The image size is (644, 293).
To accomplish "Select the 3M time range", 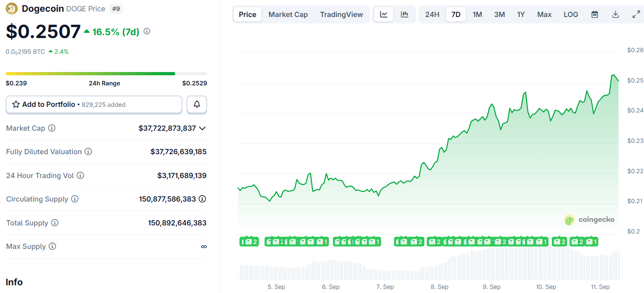I will tap(500, 15).
